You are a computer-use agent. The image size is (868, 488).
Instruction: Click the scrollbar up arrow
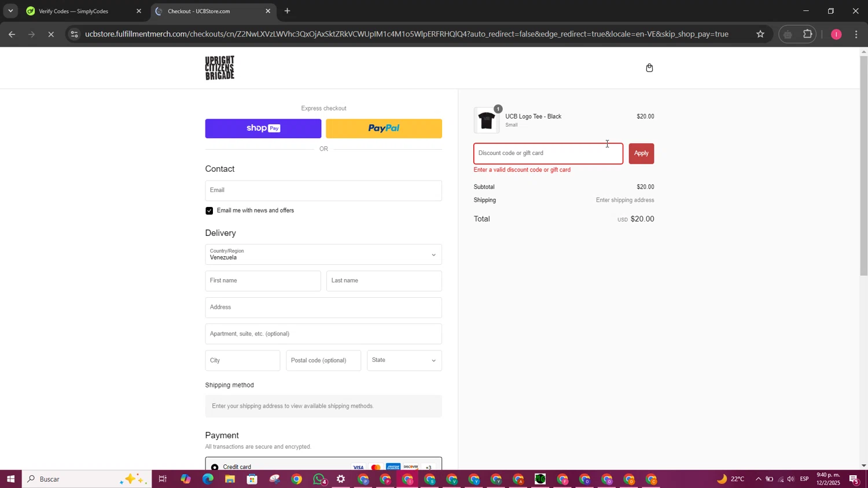click(x=863, y=52)
